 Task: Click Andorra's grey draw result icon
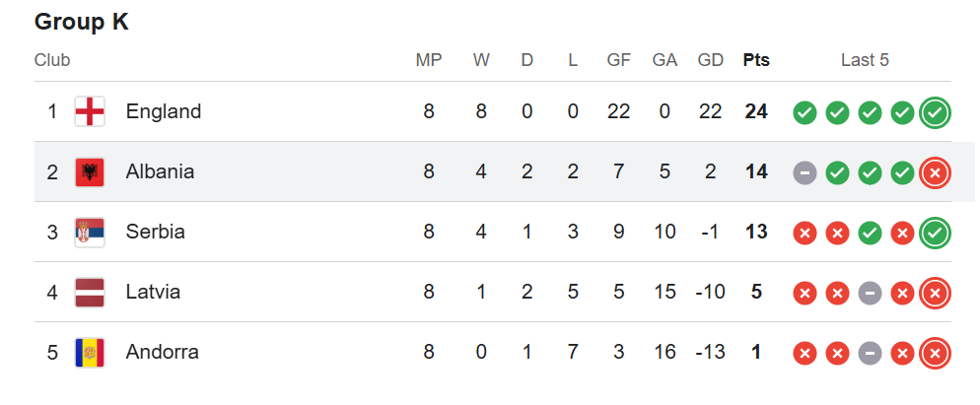point(870,354)
